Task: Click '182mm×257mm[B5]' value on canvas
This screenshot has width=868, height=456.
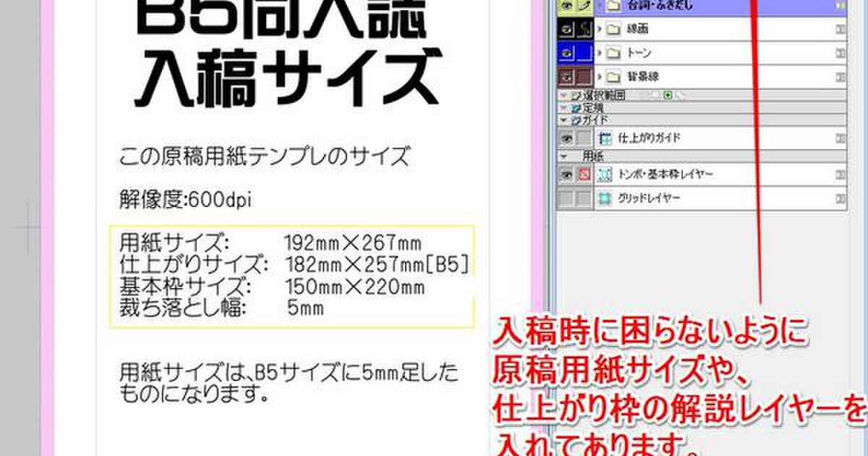Action: (x=377, y=265)
